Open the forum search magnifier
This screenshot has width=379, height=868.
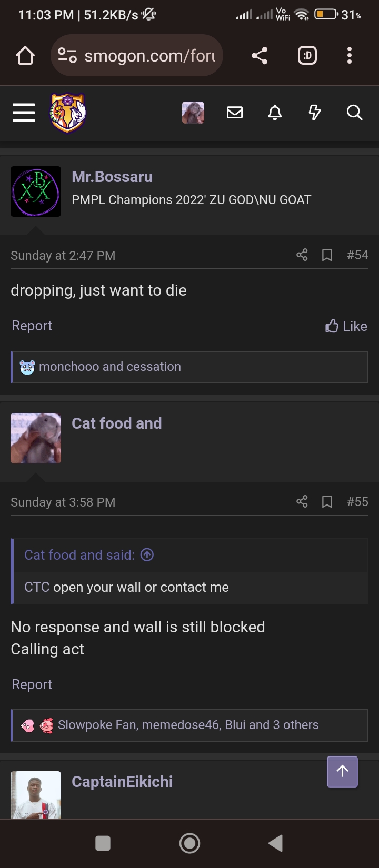355,113
